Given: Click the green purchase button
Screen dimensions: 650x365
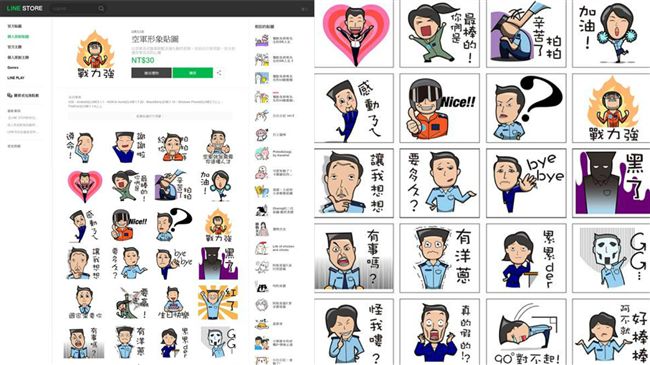Looking at the screenshot, I should click(x=193, y=73).
